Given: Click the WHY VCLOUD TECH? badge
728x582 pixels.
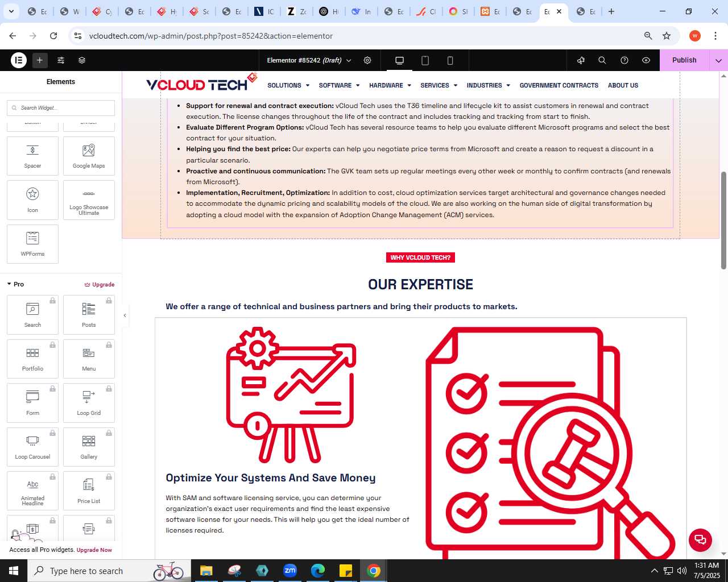Looking at the screenshot, I should click(420, 257).
